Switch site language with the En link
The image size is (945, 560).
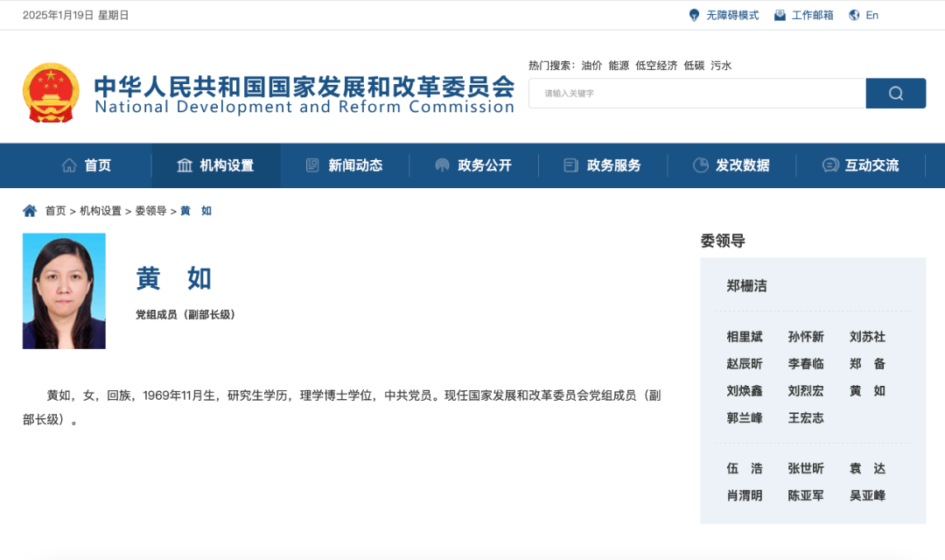pyautogui.click(x=871, y=15)
